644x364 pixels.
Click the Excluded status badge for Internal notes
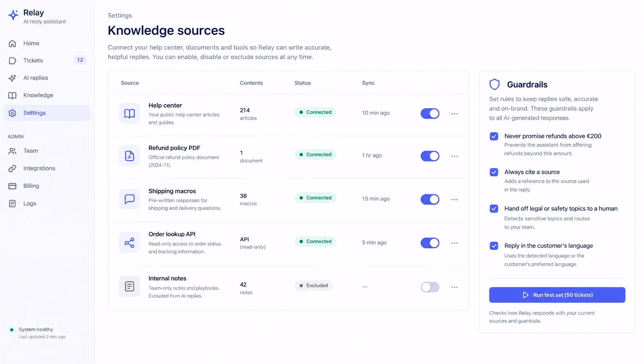(x=314, y=286)
